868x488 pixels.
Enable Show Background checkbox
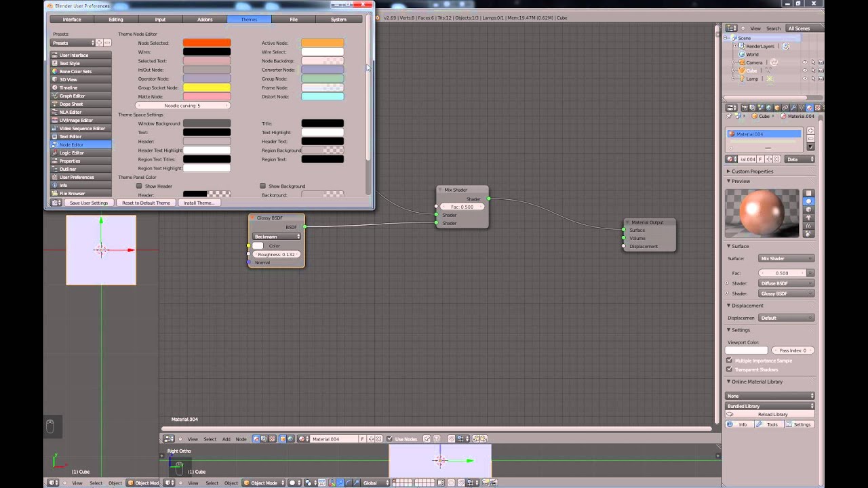click(262, 186)
